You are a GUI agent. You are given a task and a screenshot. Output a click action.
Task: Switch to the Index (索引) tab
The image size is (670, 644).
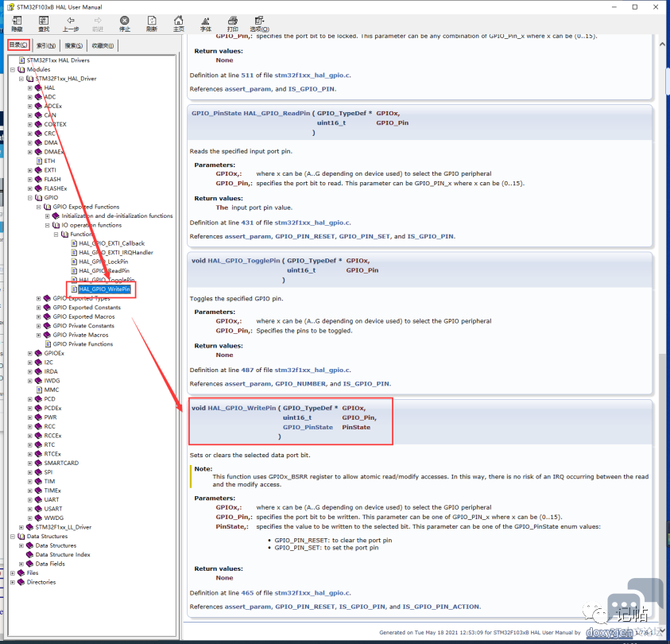tap(46, 45)
